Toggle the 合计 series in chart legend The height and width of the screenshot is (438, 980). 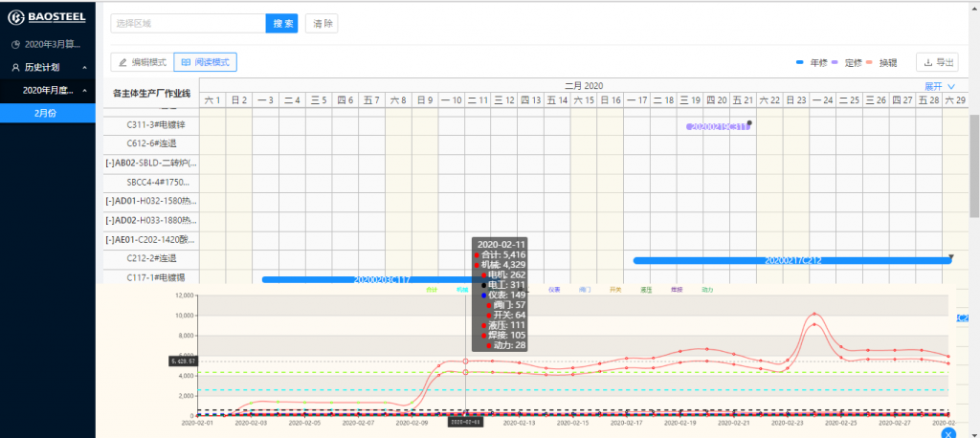pyautogui.click(x=432, y=290)
